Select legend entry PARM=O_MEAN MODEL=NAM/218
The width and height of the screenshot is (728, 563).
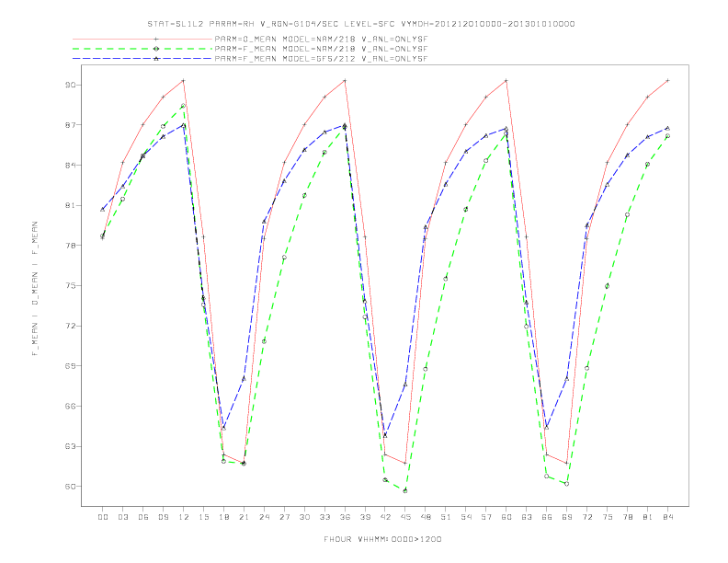(321, 39)
